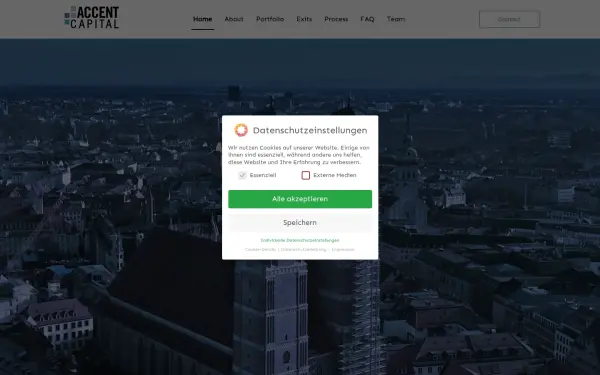Select FAQ in the navigation

click(367, 19)
